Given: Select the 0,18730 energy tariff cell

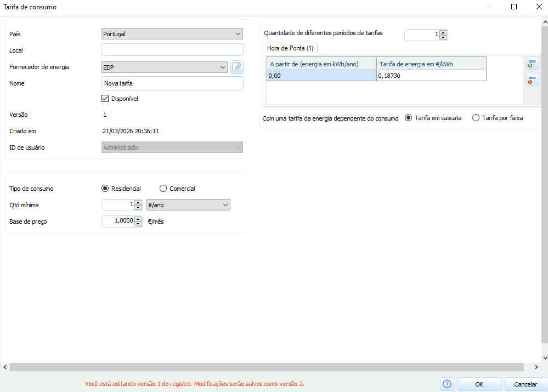Looking at the screenshot, I should pos(431,76).
